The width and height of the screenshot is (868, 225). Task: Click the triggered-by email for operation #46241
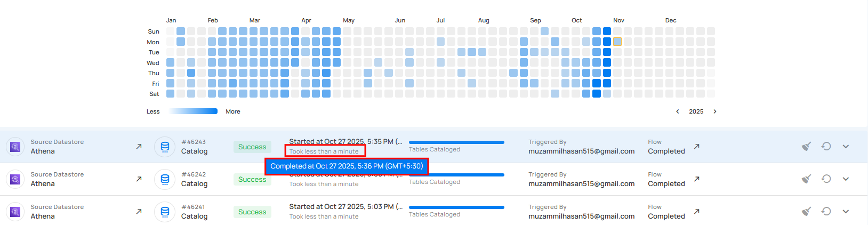tap(581, 216)
